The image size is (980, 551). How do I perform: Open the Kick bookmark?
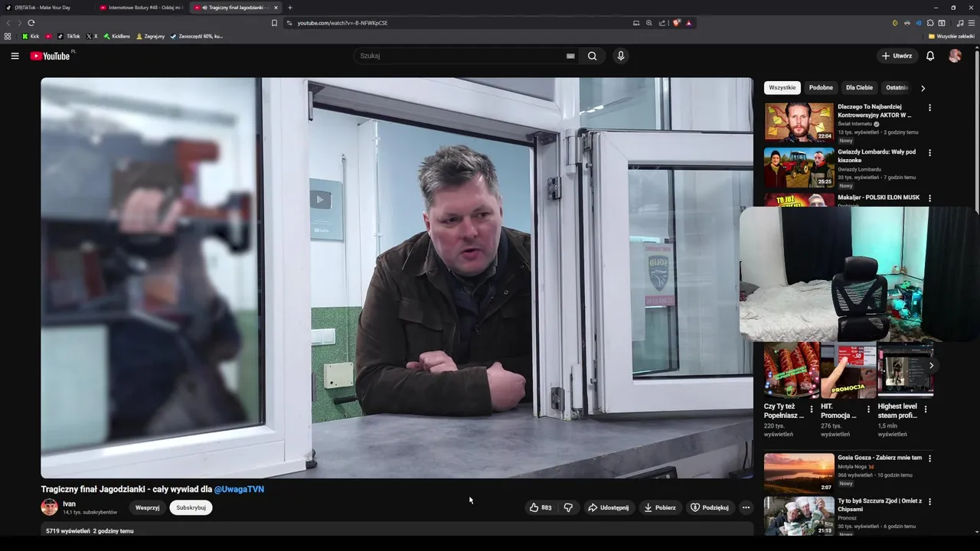click(x=31, y=36)
